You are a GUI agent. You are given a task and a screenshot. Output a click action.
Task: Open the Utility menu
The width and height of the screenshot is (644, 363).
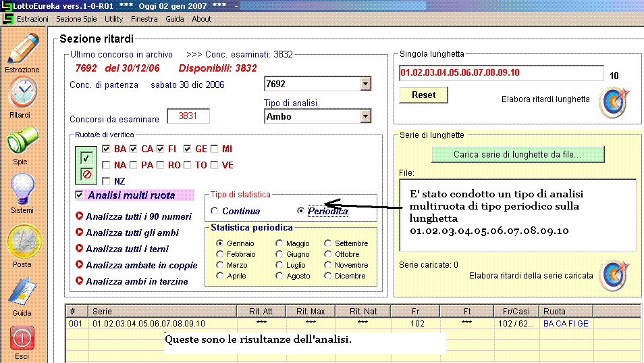click(114, 19)
